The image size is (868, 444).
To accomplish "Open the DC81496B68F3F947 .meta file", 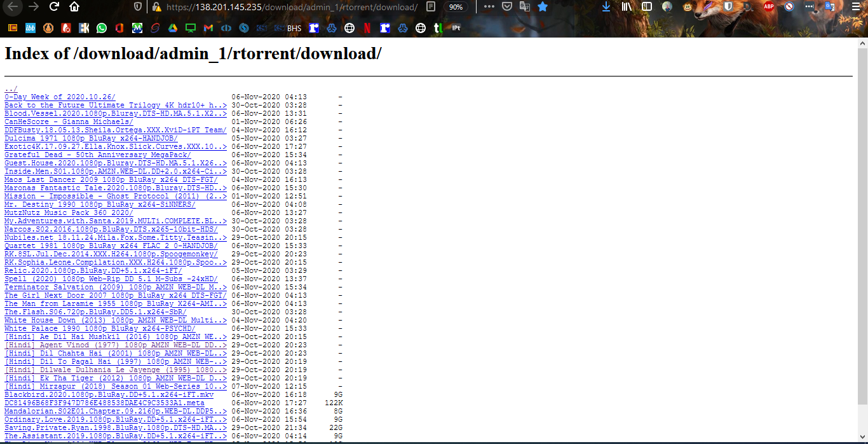I will tap(104, 403).
